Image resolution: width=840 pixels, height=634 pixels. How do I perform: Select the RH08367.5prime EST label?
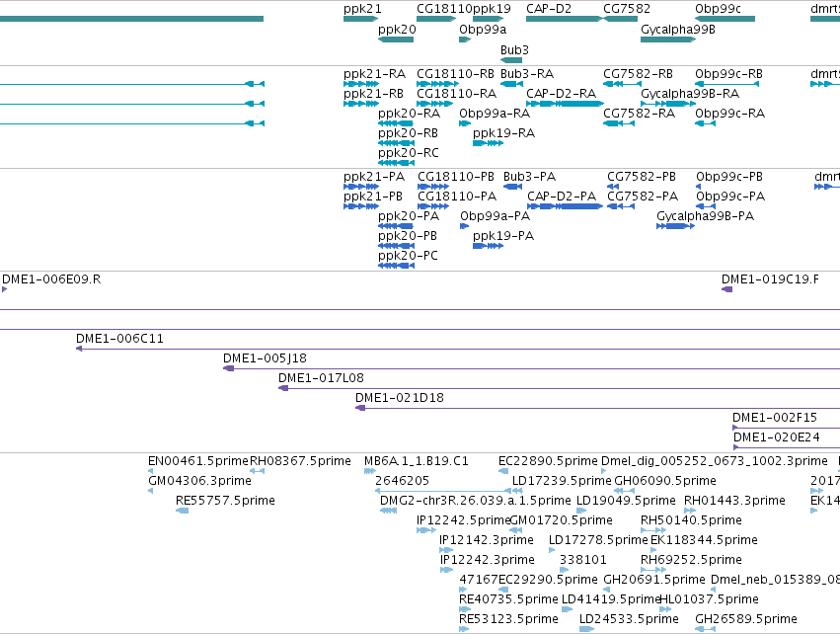click(300, 461)
